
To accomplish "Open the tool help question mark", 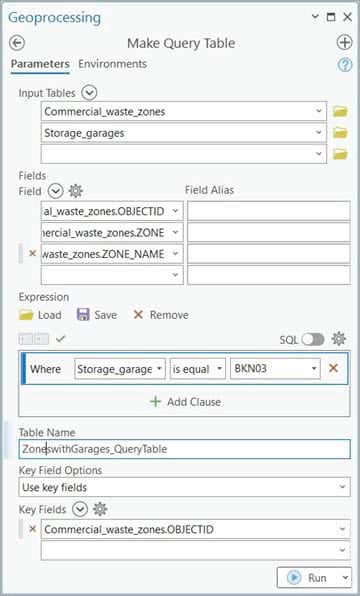I will 345,65.
